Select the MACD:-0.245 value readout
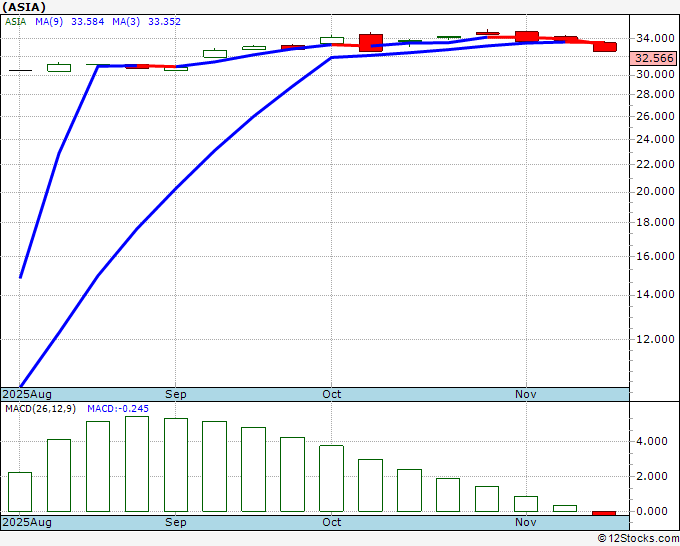Viewport: 680px width, 546px height. (118, 409)
